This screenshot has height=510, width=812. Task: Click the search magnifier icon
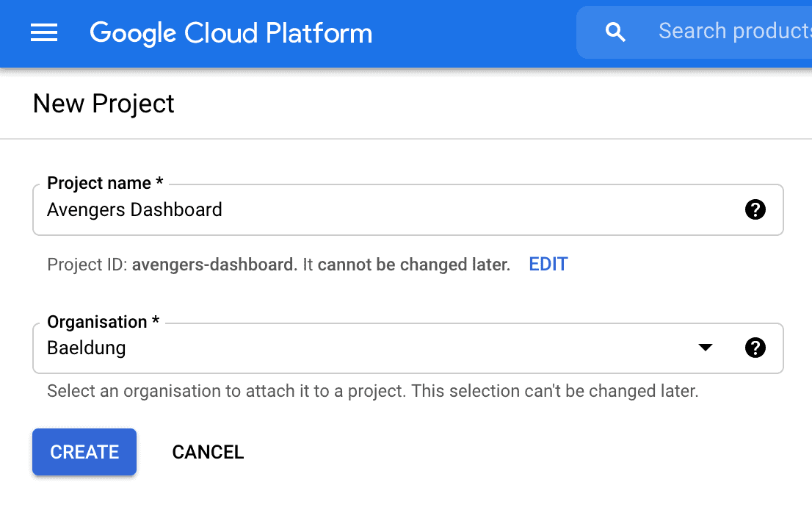(615, 32)
